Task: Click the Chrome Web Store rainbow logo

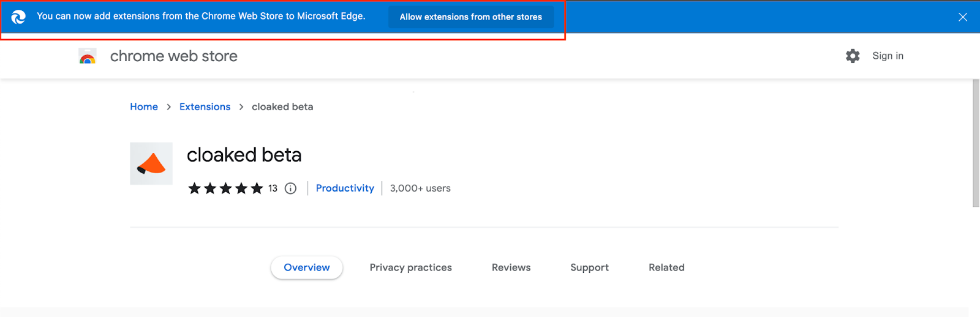Action: click(x=88, y=56)
